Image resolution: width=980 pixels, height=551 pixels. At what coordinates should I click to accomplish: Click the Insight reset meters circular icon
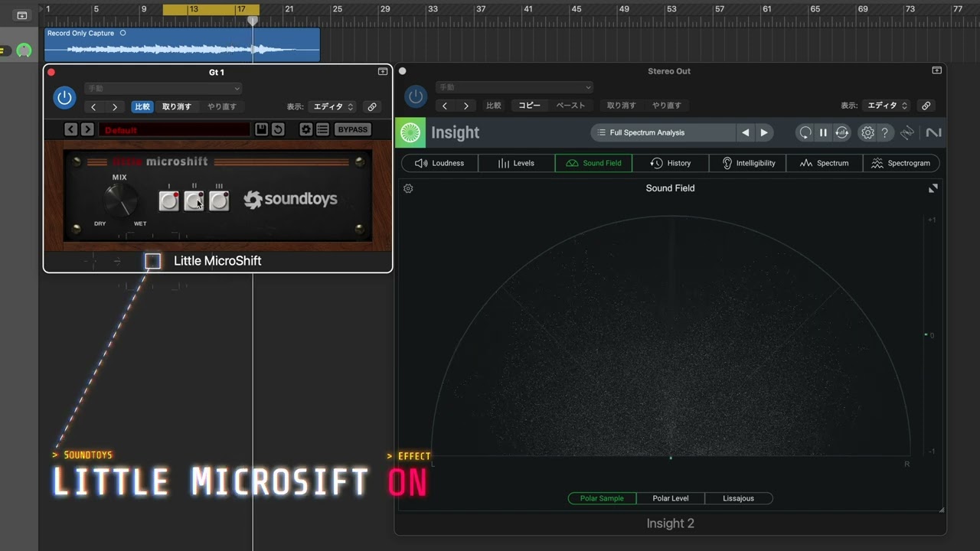click(805, 132)
